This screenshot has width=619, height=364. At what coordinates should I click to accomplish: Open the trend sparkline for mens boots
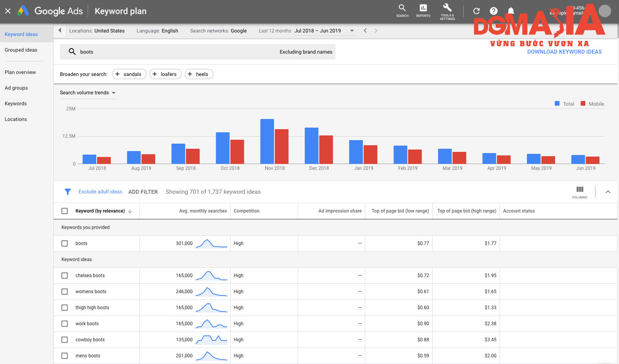click(x=211, y=356)
